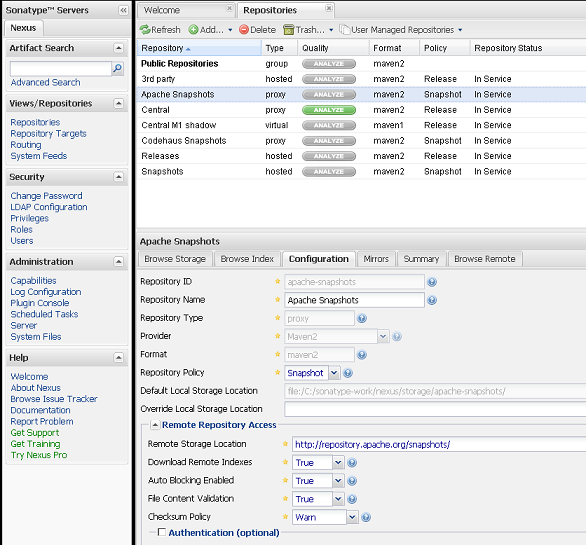
Task: Collapse the Help panel
Action: 118,358
